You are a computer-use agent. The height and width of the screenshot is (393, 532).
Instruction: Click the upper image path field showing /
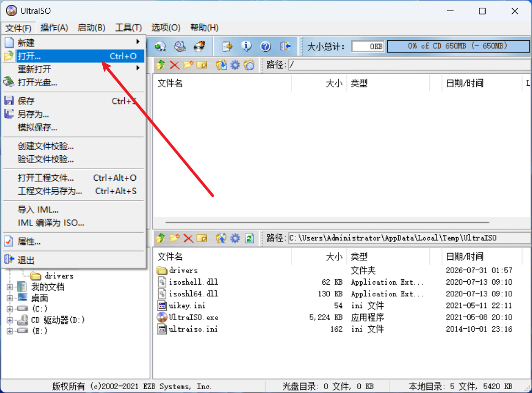(409, 65)
